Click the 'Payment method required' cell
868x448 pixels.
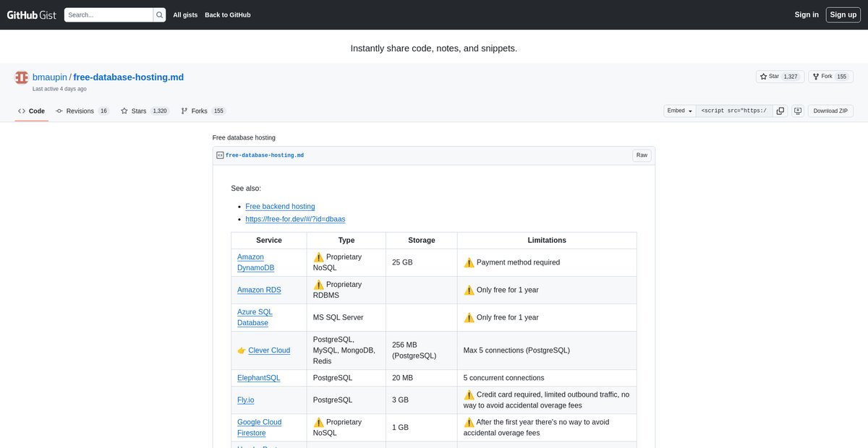[547, 262]
